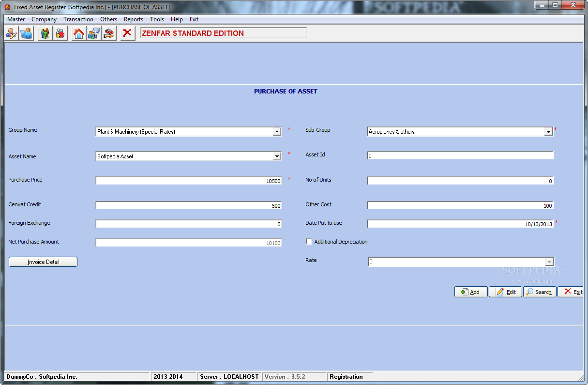Click 'DummyCo : Softpedia Inc.' in status bar

click(42, 377)
